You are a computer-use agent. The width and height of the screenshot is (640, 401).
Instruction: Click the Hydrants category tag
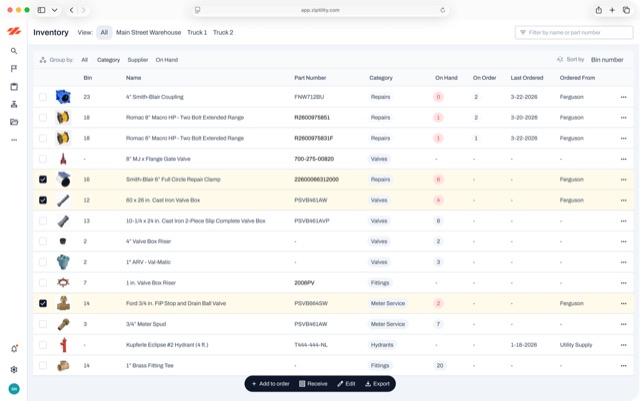(382, 345)
